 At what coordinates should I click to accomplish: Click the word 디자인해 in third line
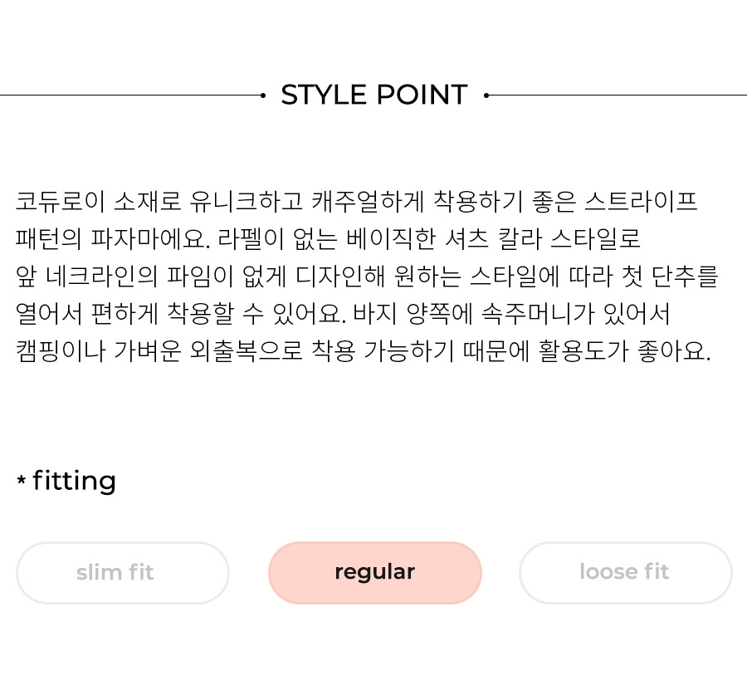[340, 277]
